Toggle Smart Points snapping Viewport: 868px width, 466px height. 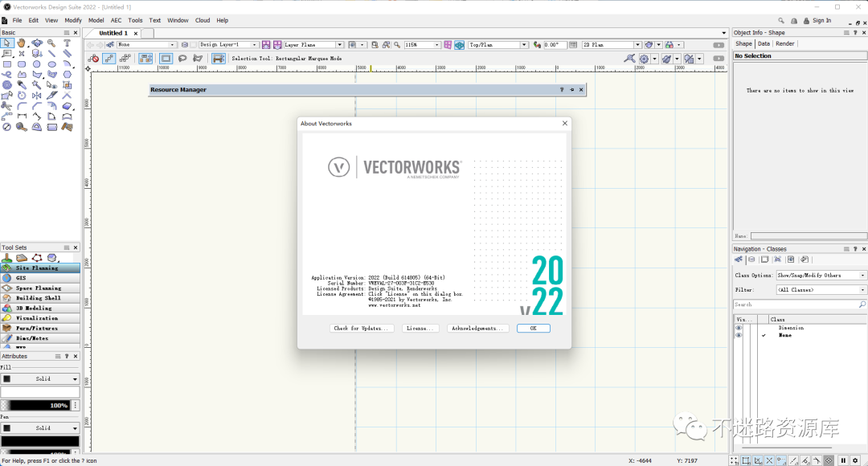tap(781, 460)
